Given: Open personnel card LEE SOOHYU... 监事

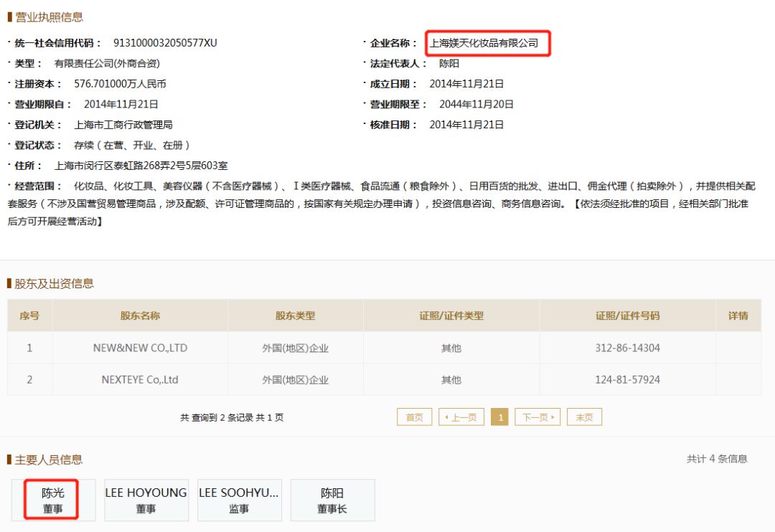Looking at the screenshot, I should [x=240, y=500].
